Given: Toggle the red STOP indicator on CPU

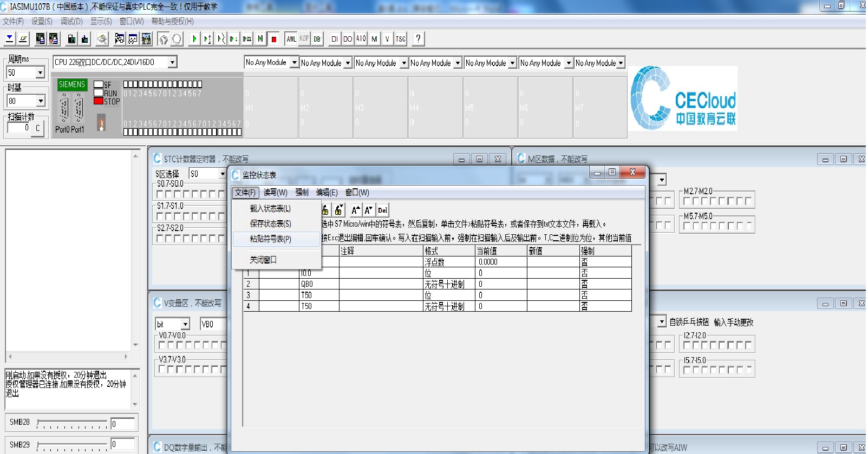Looking at the screenshot, I should click(99, 101).
